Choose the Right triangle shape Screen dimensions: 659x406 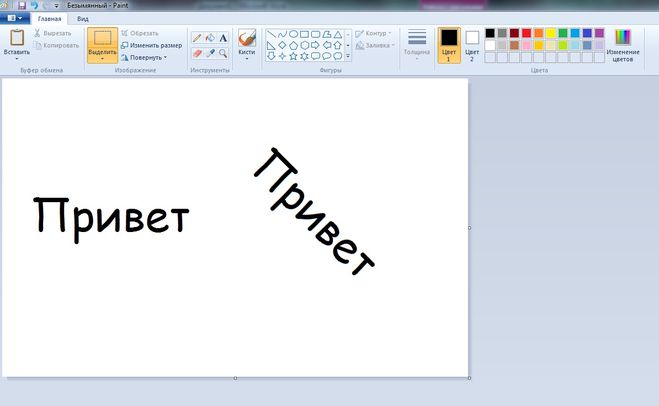click(272, 45)
